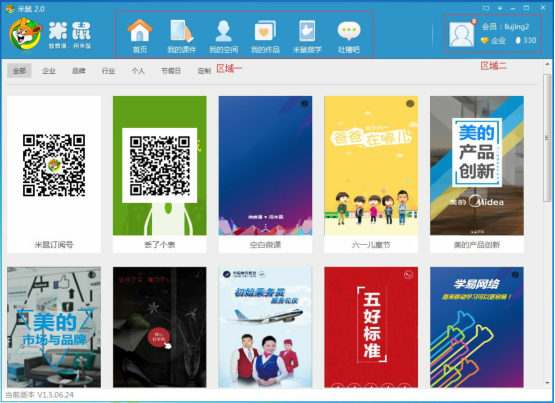Open the airline 初始乘务员 template thumbnail
The width and height of the screenshot is (555, 403).
265,327
